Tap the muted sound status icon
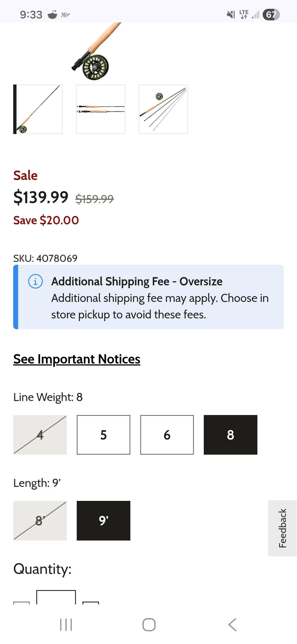 pyautogui.click(x=231, y=14)
